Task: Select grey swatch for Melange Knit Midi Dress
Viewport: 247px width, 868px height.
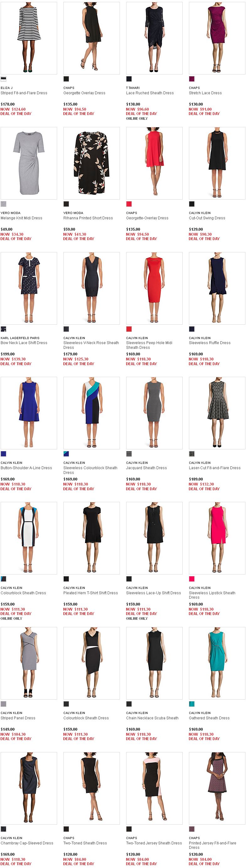Action: tap(3, 204)
